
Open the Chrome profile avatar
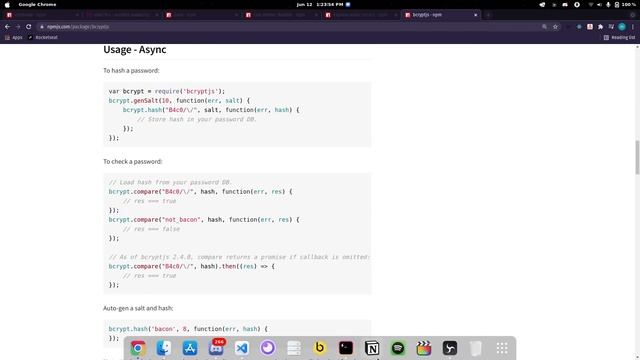622,27
